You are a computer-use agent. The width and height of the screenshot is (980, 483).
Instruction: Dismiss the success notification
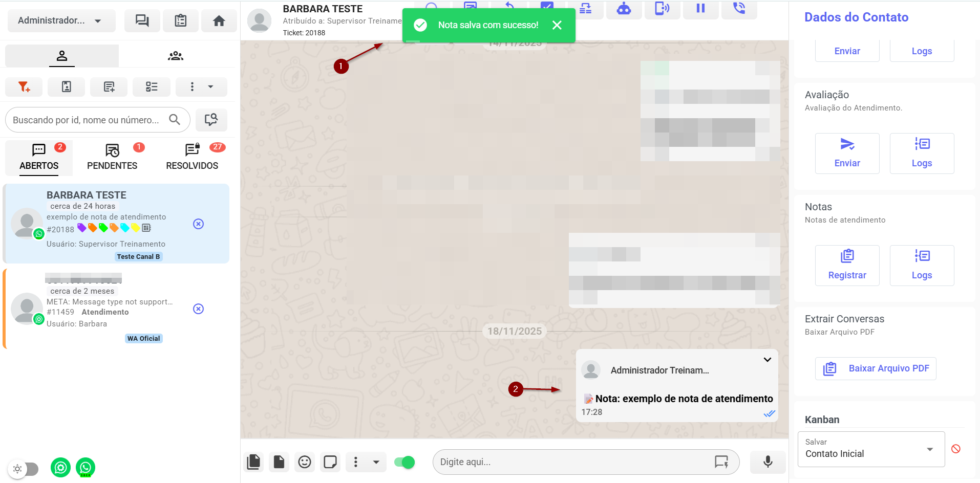click(x=557, y=25)
